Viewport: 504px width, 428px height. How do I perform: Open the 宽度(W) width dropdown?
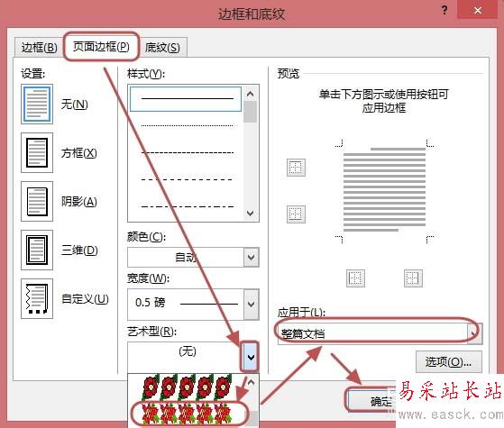pyautogui.click(x=251, y=304)
